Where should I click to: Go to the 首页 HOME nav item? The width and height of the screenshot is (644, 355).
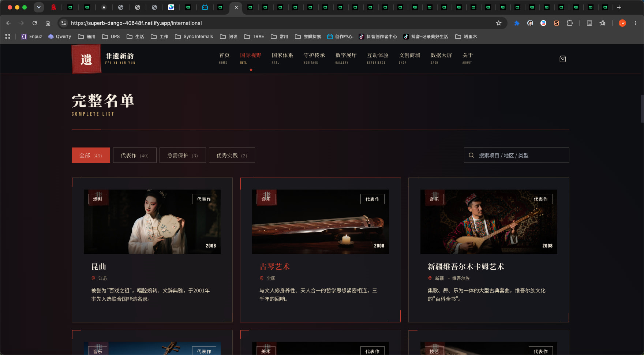tap(224, 58)
